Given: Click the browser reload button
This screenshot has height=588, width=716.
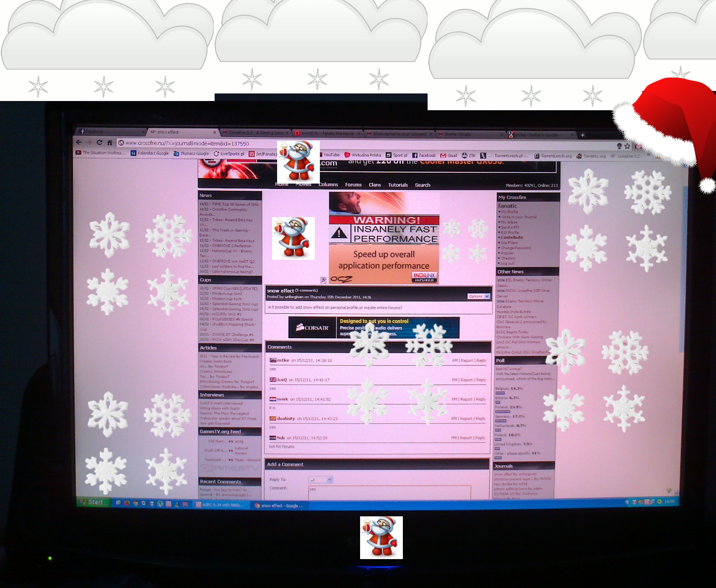Looking at the screenshot, I should [x=99, y=142].
